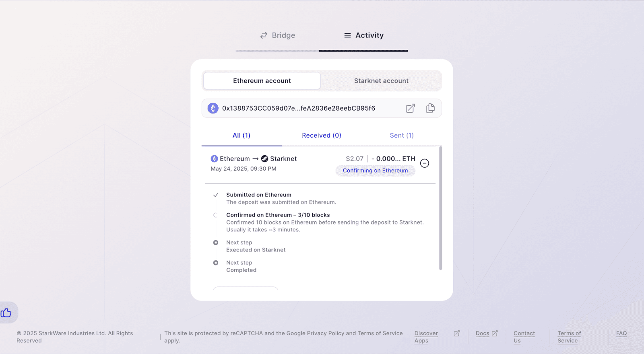The image size is (644, 354).
Task: Click the May 24, 2025, 09:30 PM timestamp
Action: [244, 169]
